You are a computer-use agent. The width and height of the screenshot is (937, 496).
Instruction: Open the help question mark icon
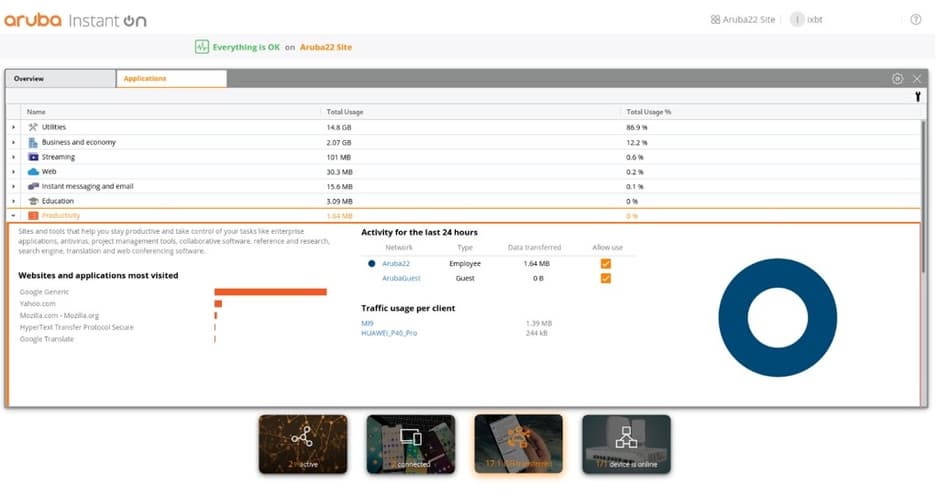(x=915, y=20)
